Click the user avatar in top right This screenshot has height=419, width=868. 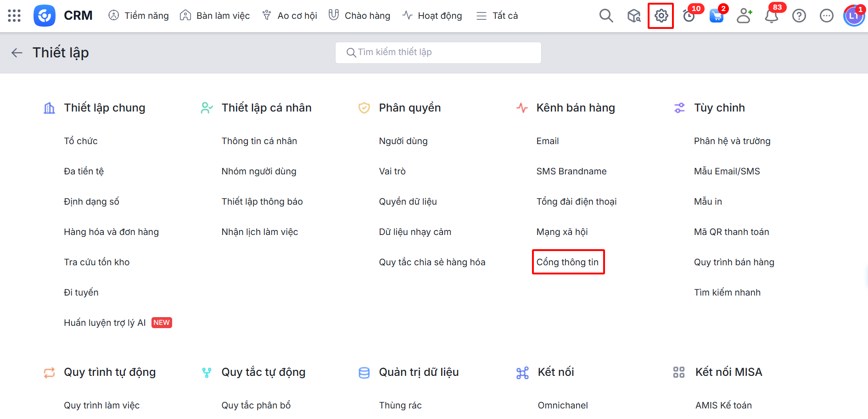click(853, 16)
